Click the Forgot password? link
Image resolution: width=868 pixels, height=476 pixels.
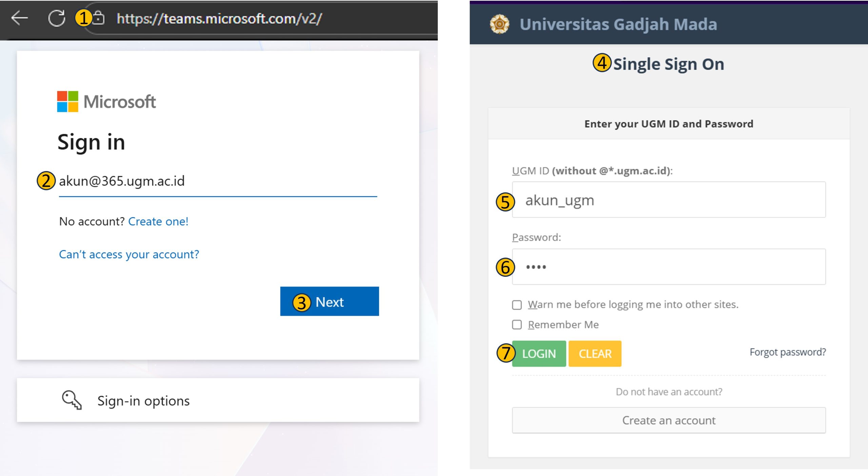tap(787, 352)
